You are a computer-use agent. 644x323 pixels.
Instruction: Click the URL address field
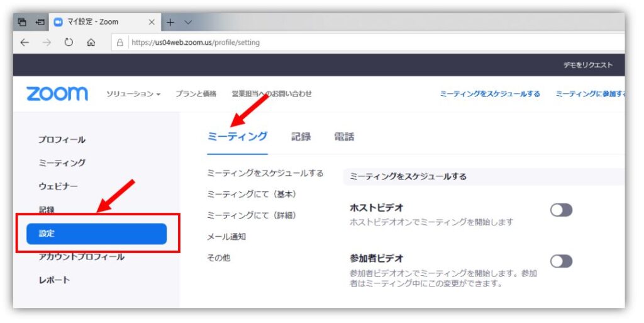[367, 42]
